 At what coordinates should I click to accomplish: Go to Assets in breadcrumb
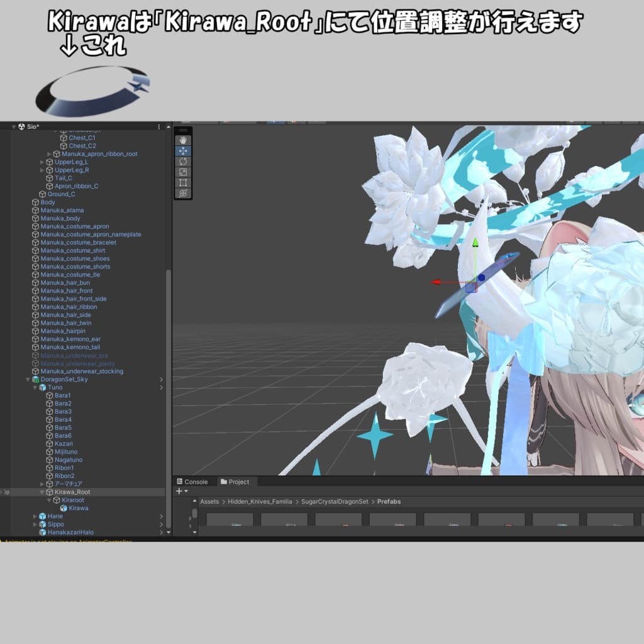coord(209,501)
